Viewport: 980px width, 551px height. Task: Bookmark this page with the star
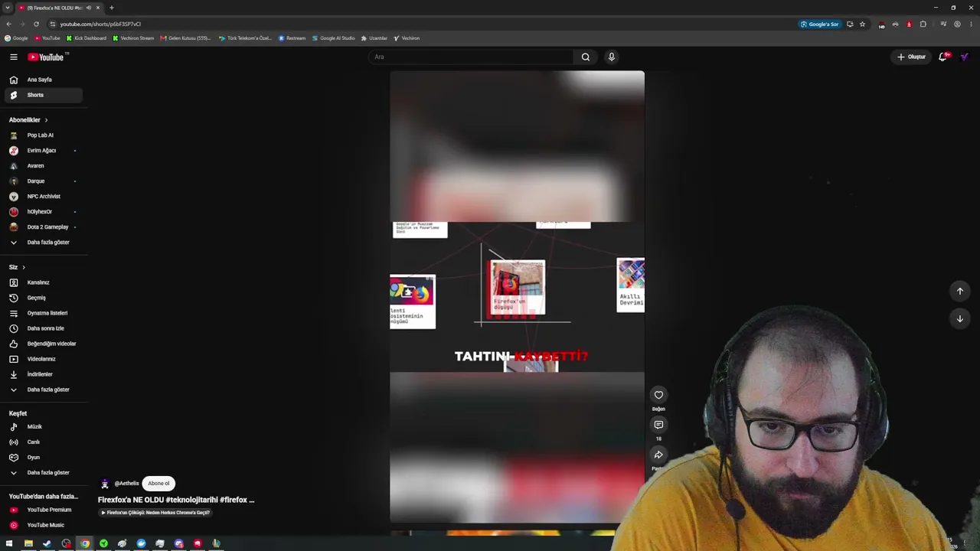click(x=862, y=24)
